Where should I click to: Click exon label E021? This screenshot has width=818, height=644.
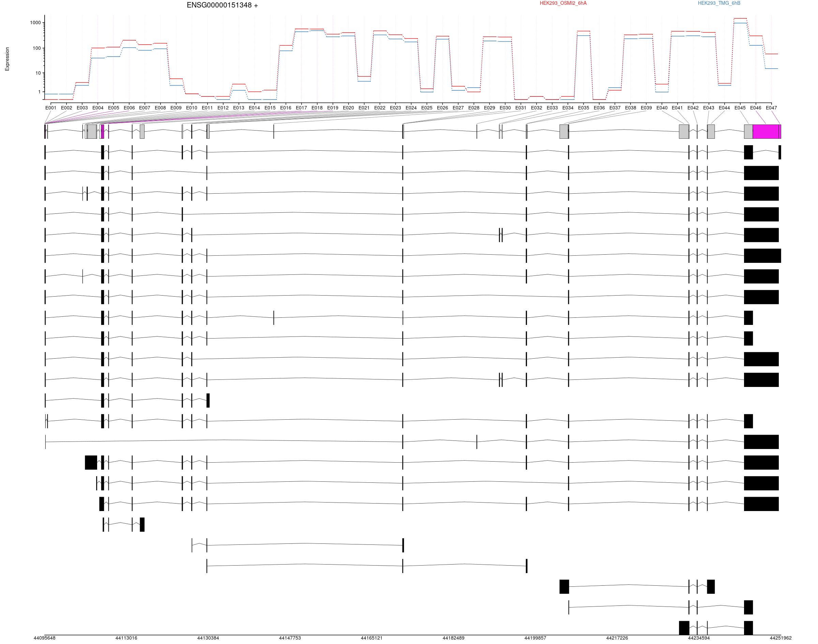click(364, 108)
